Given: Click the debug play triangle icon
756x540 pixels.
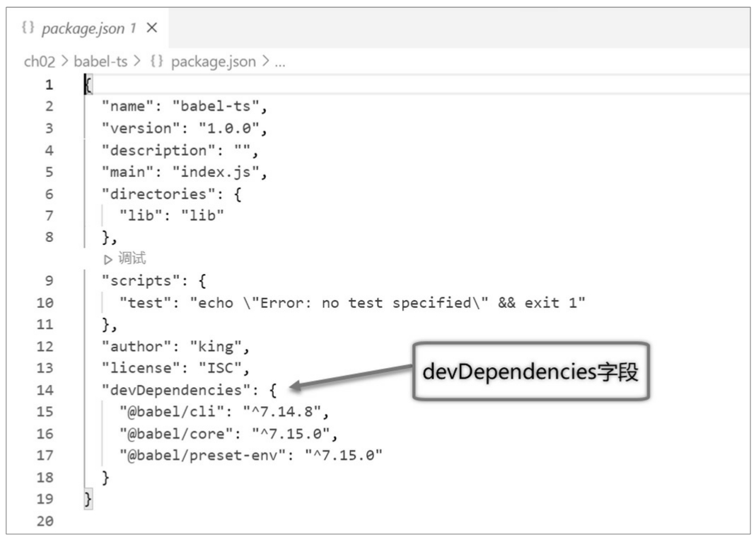Looking at the screenshot, I should 108,260.
